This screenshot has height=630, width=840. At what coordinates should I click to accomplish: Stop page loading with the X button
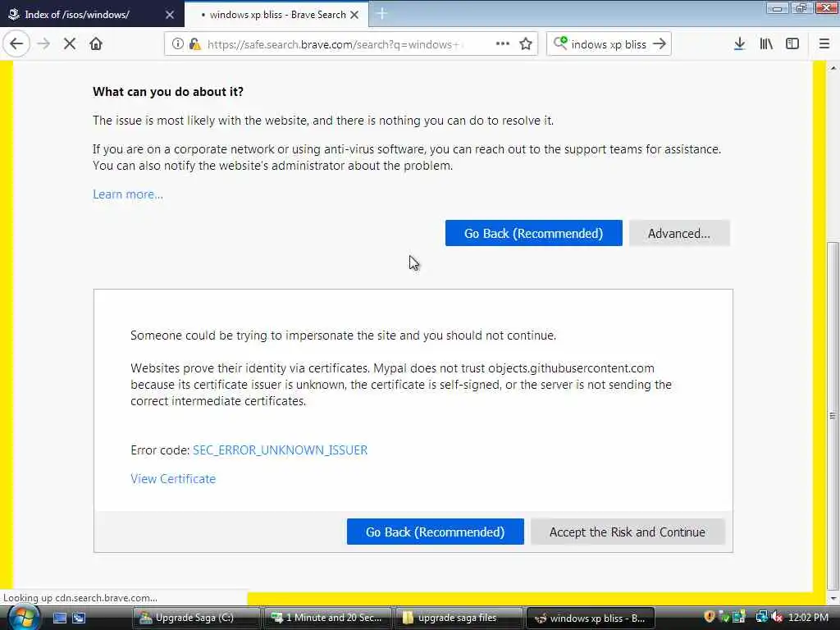click(x=70, y=44)
